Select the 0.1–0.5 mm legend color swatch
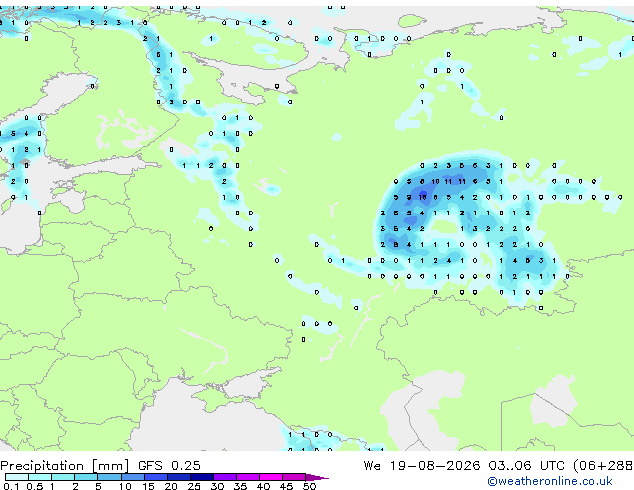634x490 pixels. (17, 477)
